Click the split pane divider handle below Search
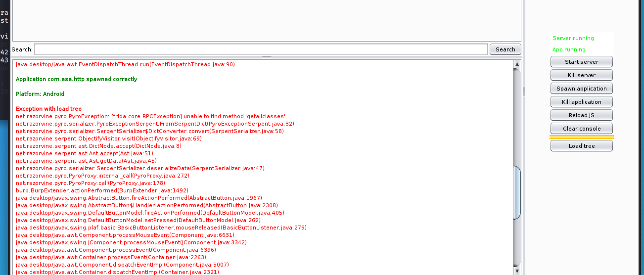The width and height of the screenshot is (644, 275). (267, 57)
